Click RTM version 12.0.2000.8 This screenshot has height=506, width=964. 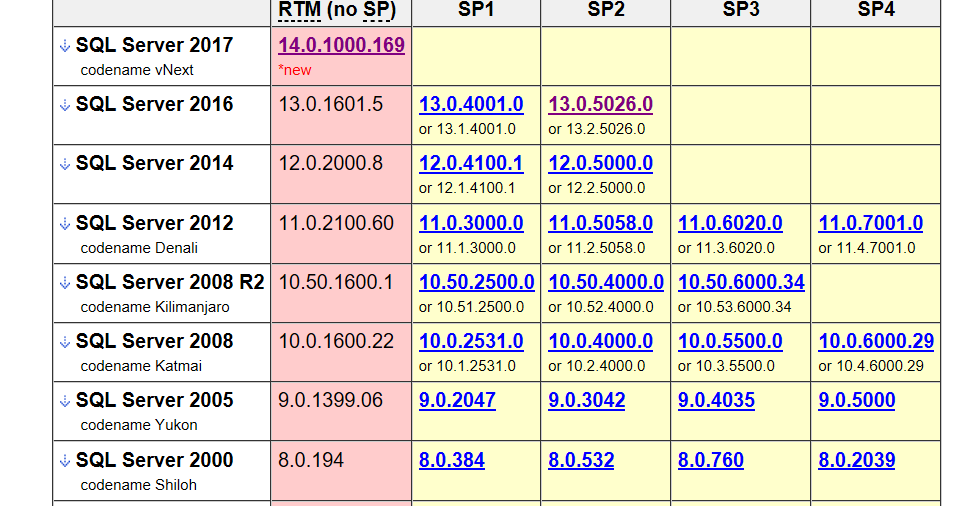[330, 163]
